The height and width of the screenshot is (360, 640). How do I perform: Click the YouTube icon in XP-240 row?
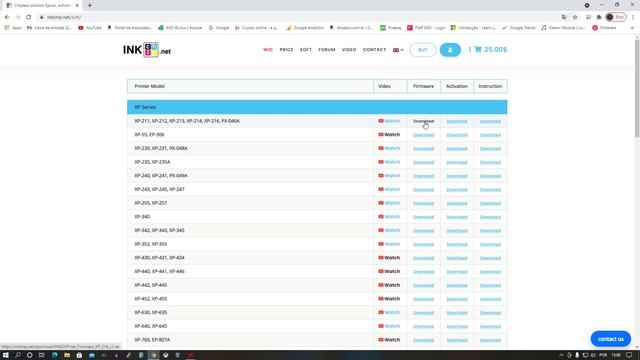(381, 176)
